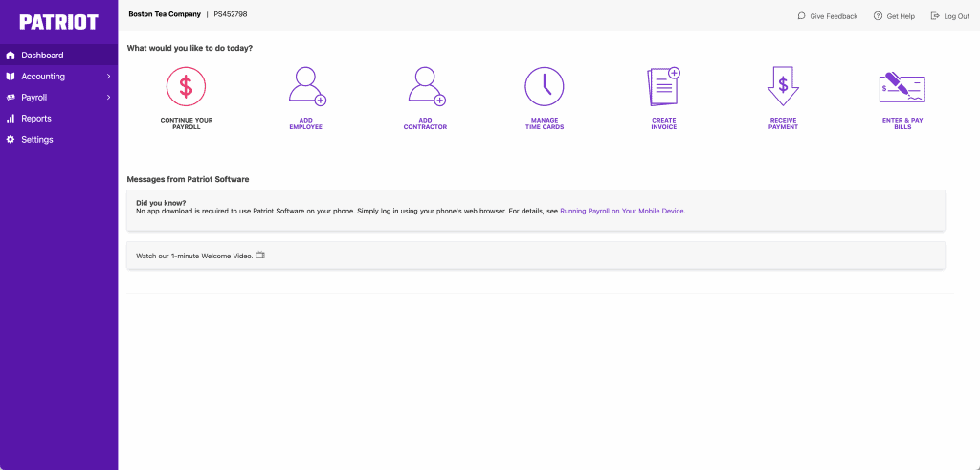The width and height of the screenshot is (980, 470).
Task: Click the Reports bar chart icon
Action: point(10,118)
